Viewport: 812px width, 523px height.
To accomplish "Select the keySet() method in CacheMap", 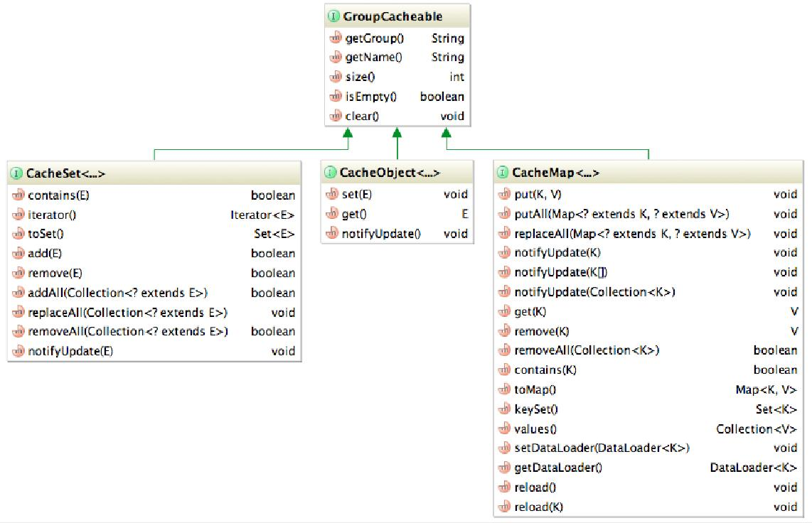I will click(535, 409).
